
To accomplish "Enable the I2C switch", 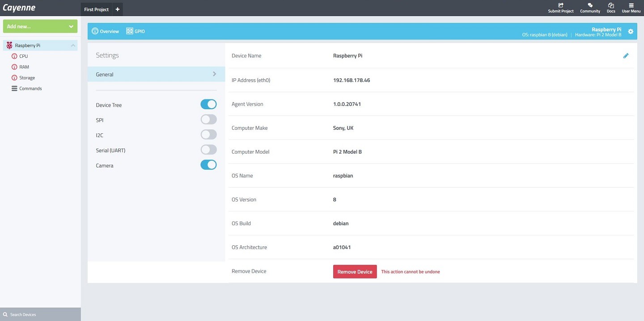I will (x=208, y=135).
